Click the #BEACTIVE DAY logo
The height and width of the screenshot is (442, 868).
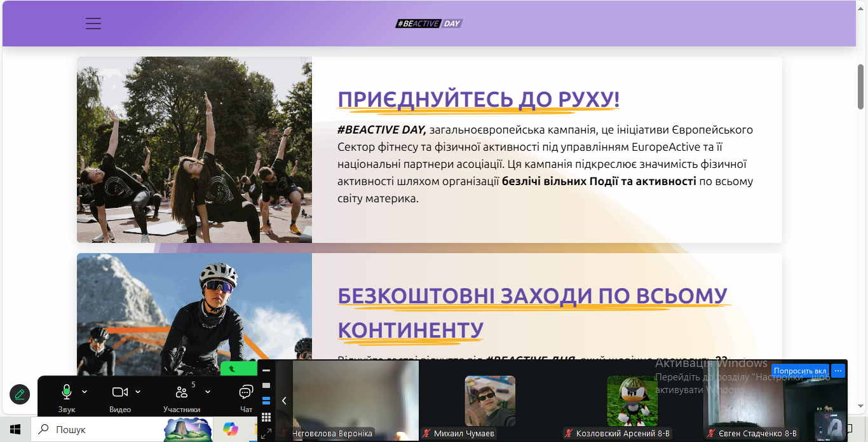[429, 24]
